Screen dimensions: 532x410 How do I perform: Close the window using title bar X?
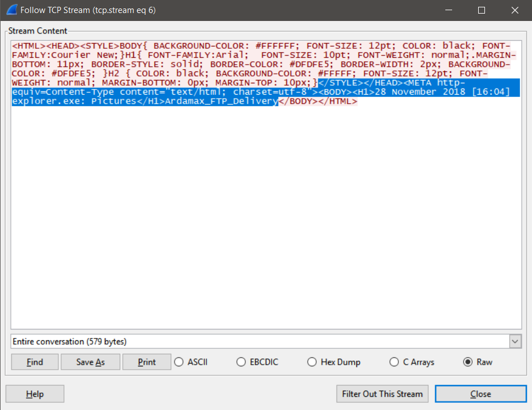[514, 10]
